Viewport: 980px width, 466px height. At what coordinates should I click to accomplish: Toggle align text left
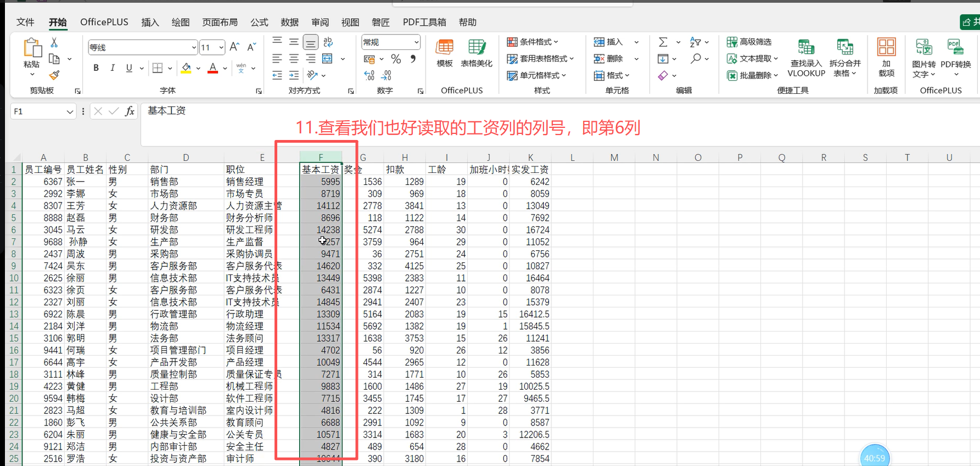coord(277,59)
